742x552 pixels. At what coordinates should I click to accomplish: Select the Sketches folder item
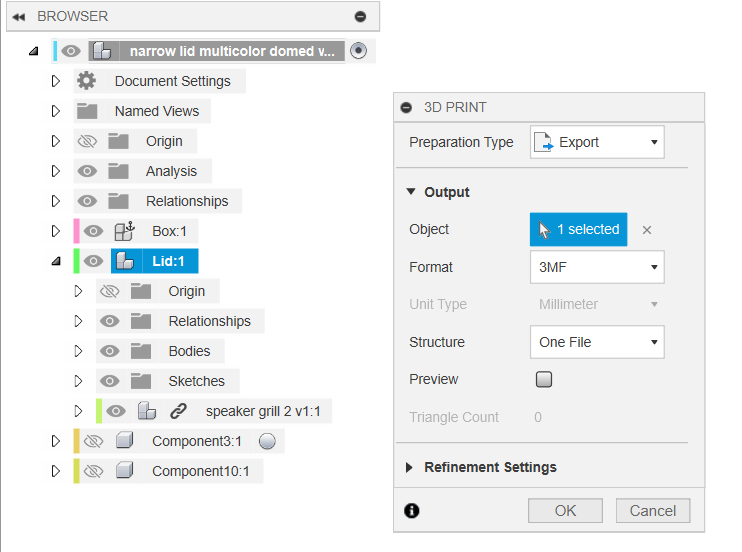[x=196, y=381]
